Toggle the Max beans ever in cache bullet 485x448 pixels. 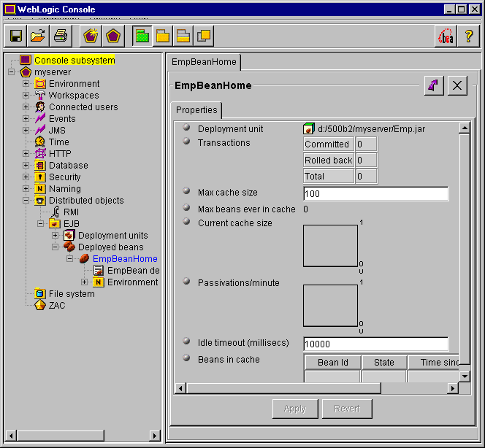tap(186, 207)
